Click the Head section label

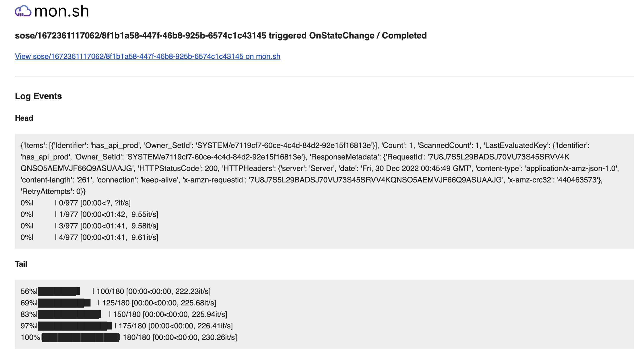[24, 118]
